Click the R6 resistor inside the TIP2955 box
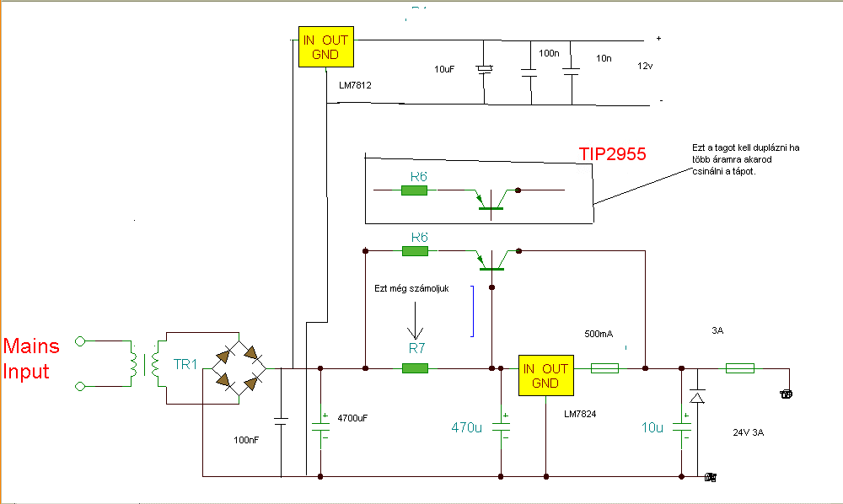The height and width of the screenshot is (504, 843). pyautogui.click(x=414, y=190)
